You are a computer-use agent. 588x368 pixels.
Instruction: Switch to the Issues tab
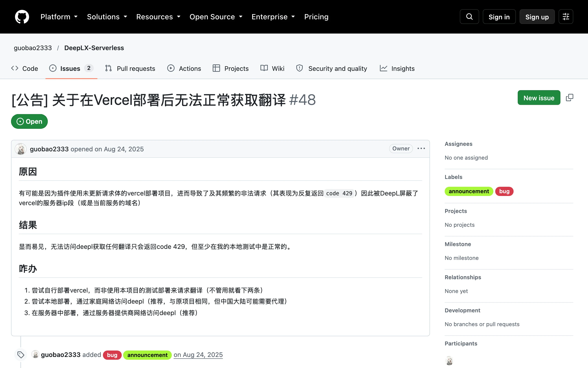[x=71, y=68]
